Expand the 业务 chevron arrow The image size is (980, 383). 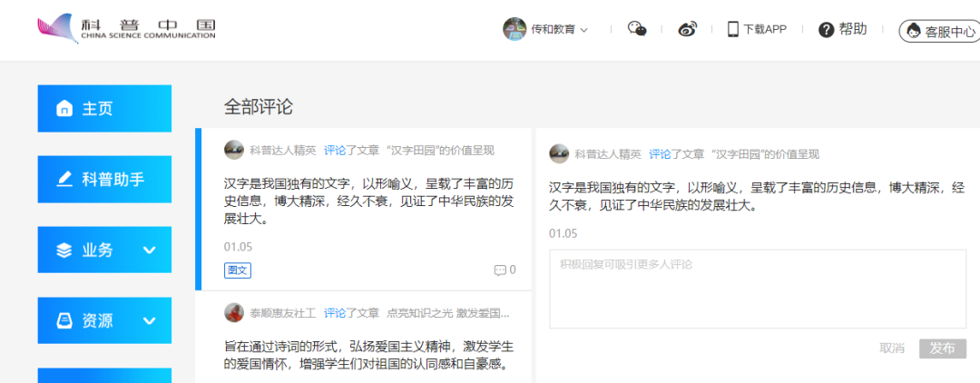pos(149,250)
